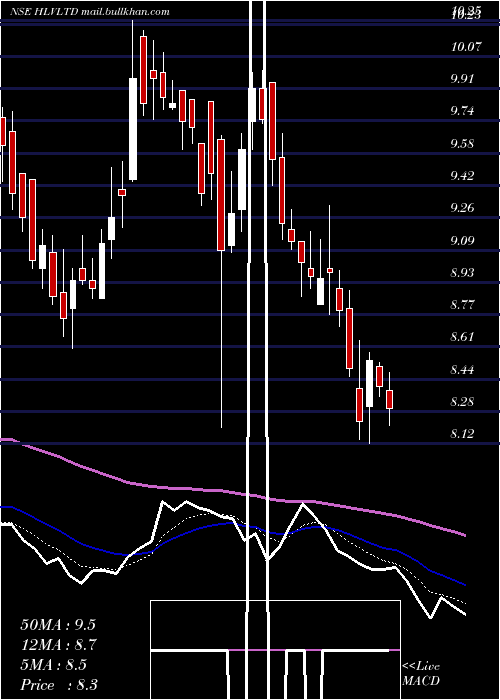
Task: Select the 8.28 price axis label
Action: click(x=462, y=401)
